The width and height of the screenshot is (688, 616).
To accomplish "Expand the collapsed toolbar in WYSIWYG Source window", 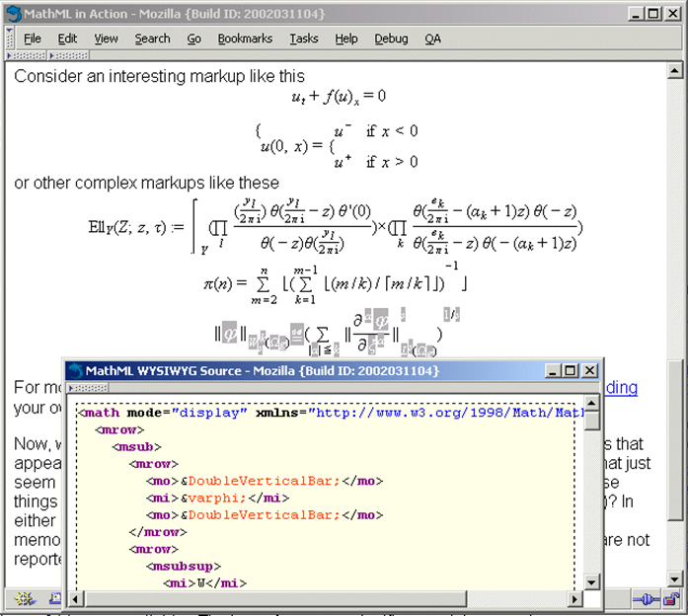I will pyautogui.click(x=88, y=388).
